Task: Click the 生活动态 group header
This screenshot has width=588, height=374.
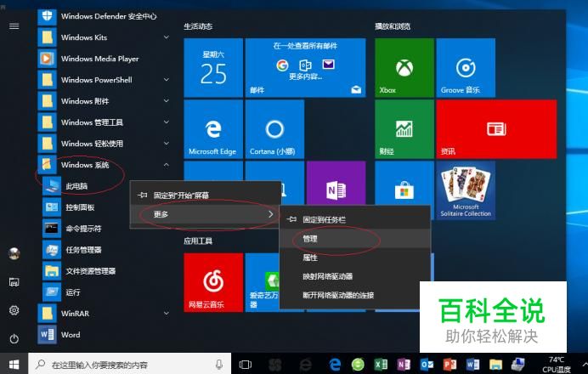Action: coord(198,26)
